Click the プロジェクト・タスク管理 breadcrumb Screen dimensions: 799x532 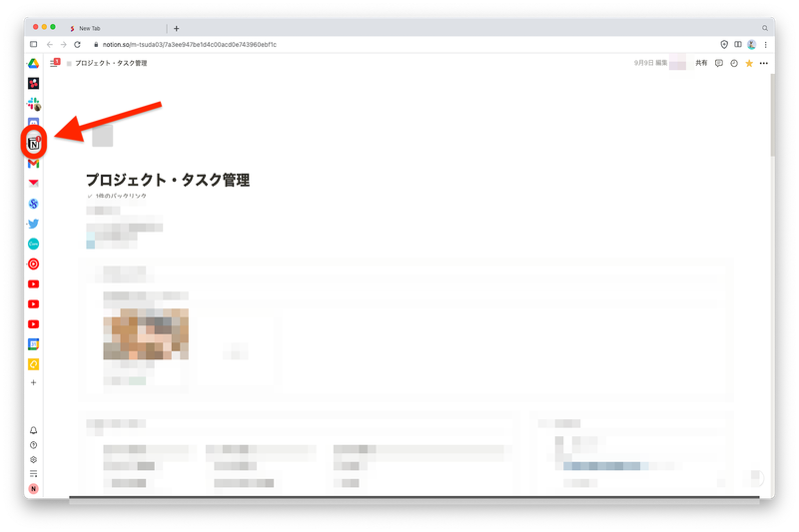111,63
